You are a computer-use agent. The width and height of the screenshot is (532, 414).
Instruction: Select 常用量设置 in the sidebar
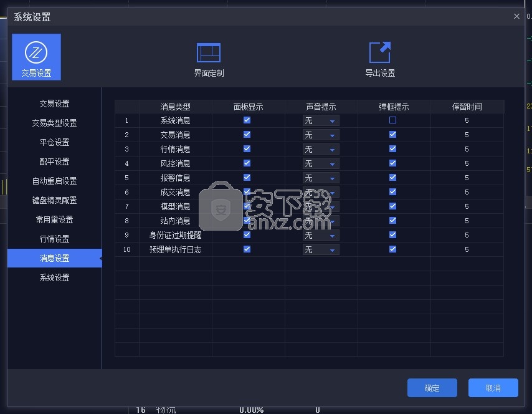[x=54, y=219]
